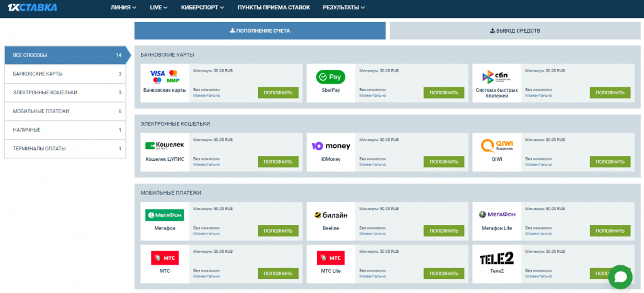
Task: Click ПОПОЛНИТЬ for Банковские карты
Action: [278, 93]
